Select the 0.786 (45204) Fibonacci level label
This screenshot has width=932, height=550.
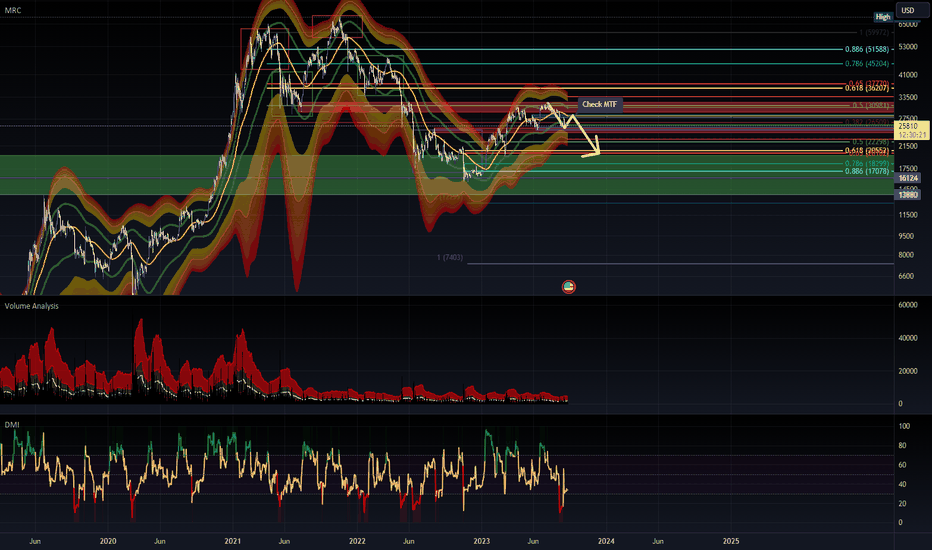pyautogui.click(x=867, y=64)
